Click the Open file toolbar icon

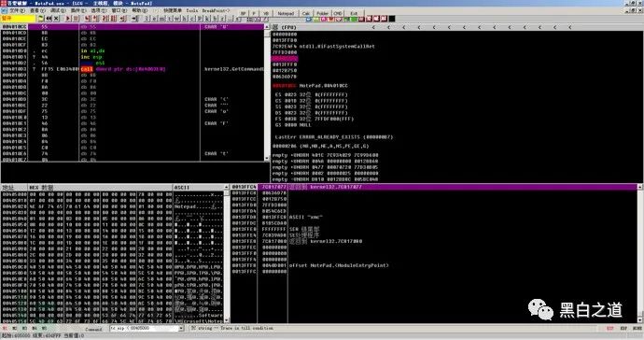41,19
